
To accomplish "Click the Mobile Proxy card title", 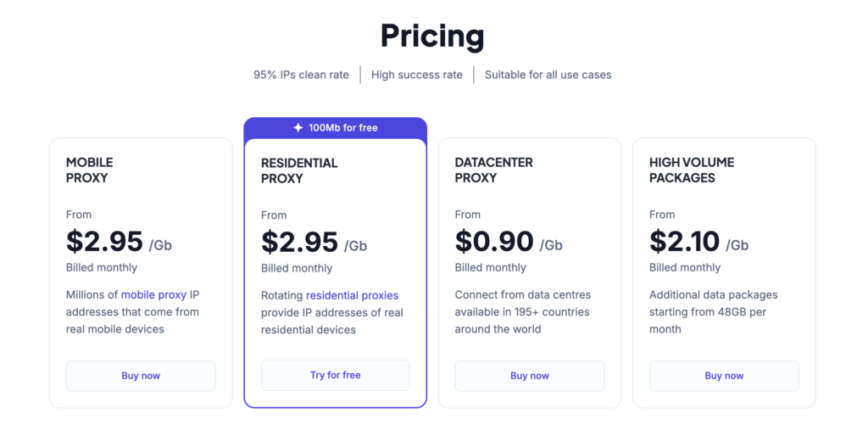I will click(x=90, y=170).
